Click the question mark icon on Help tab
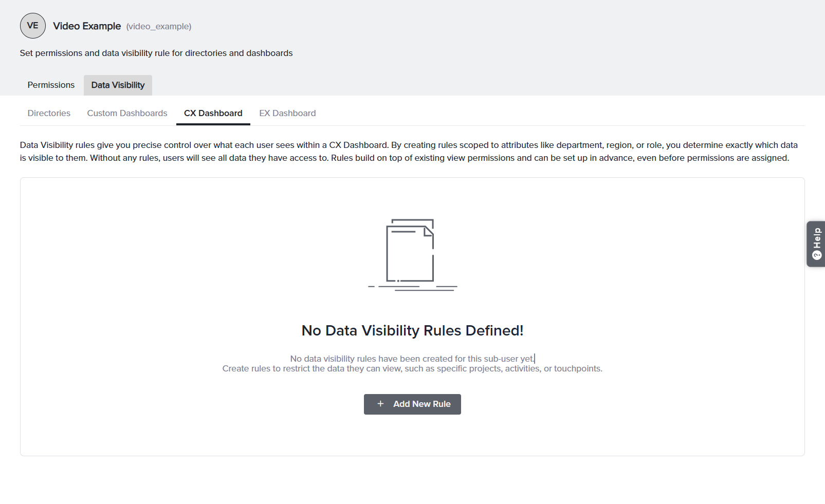This screenshot has width=825, height=504. click(817, 255)
